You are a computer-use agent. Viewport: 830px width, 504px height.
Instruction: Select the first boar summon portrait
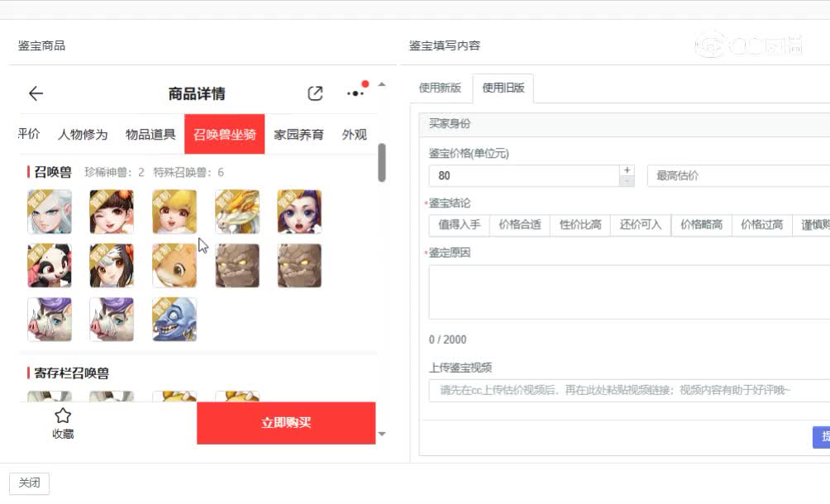pos(50,320)
